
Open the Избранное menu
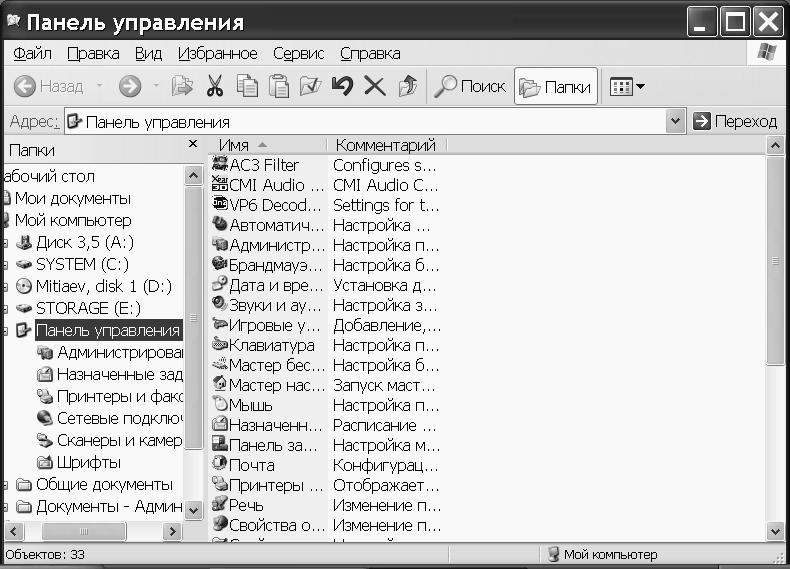218,53
